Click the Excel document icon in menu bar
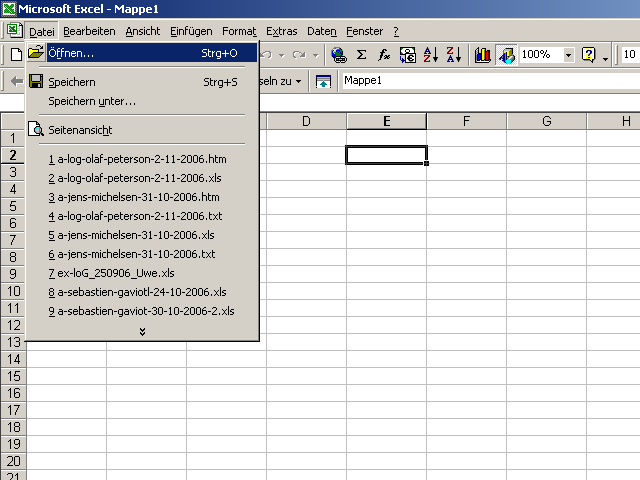The width and height of the screenshot is (640, 480). pyautogui.click(x=14, y=31)
